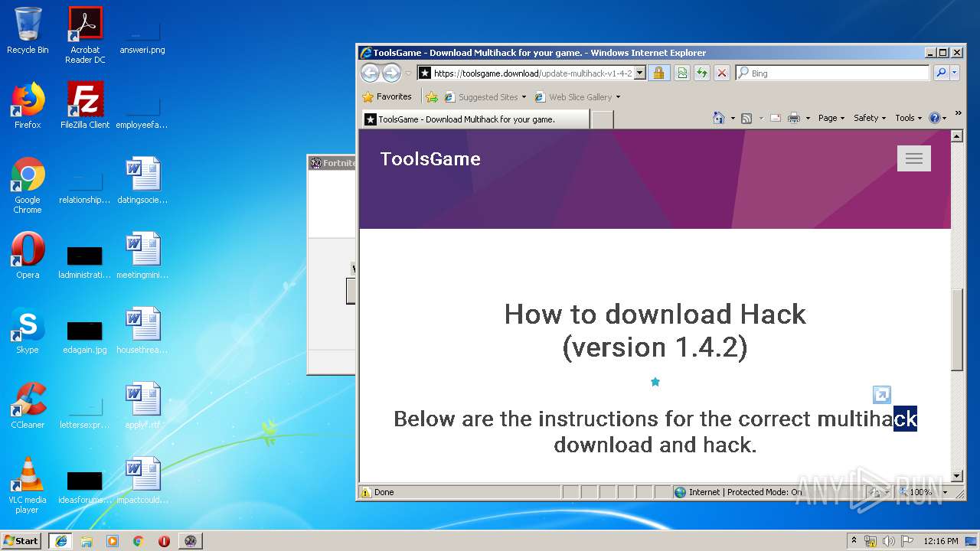The height and width of the screenshot is (551, 980).
Task: Launch CCleaner desktop shortcut
Action: pyautogui.click(x=28, y=406)
